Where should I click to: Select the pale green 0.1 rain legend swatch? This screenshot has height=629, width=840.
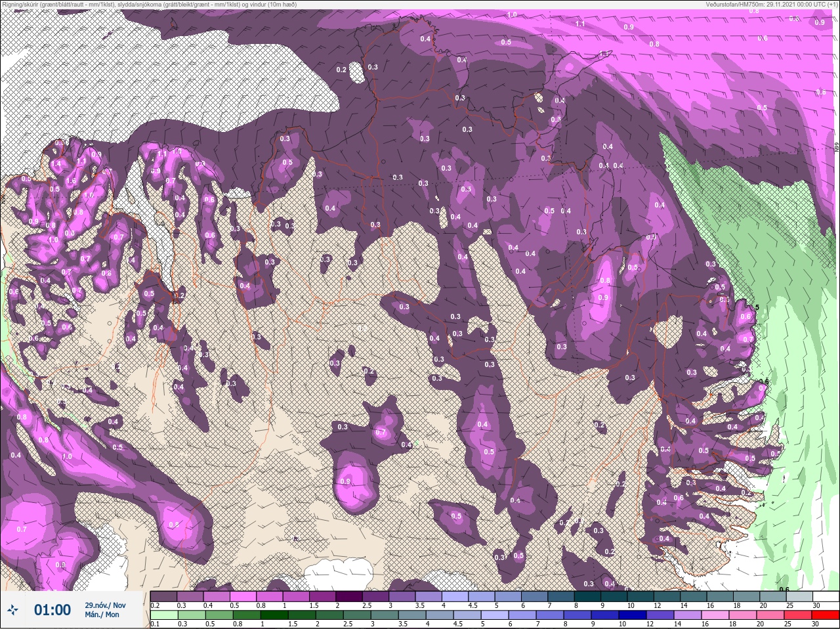[x=164, y=615]
